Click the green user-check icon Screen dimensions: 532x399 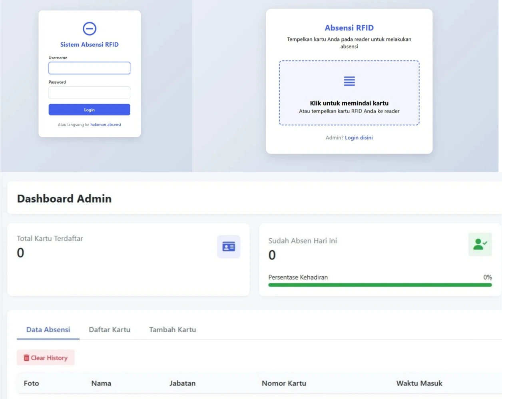pos(480,244)
